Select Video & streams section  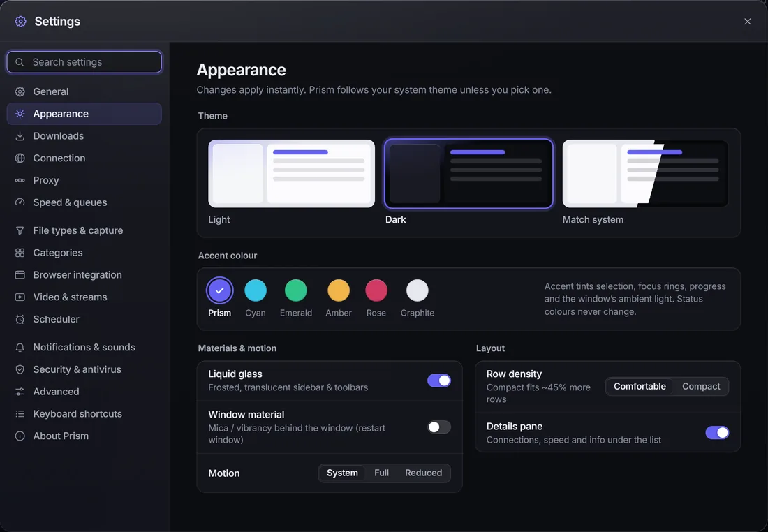[84, 297]
